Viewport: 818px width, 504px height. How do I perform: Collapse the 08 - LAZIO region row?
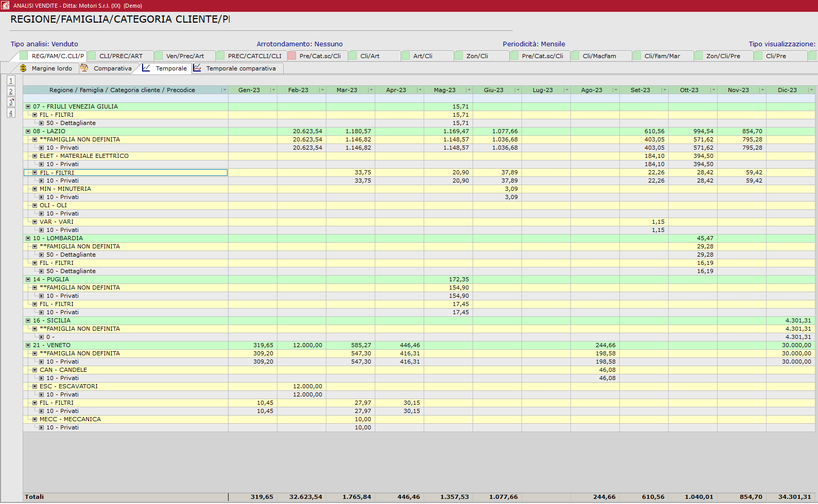click(x=28, y=132)
